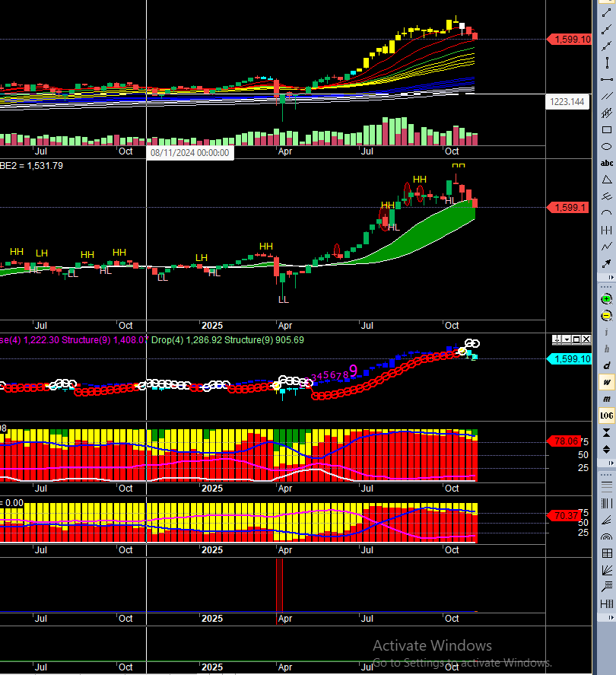
Task: Select the abc Text tool
Action: 607,163
